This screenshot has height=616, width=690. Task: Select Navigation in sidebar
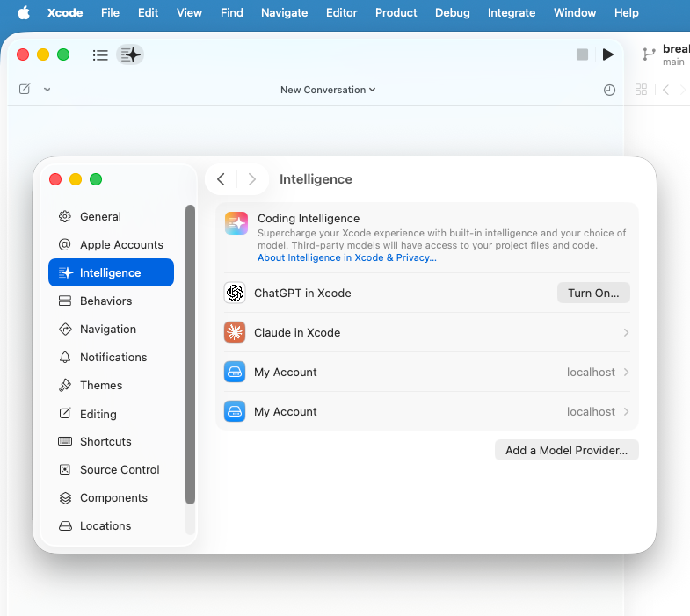coord(111,330)
